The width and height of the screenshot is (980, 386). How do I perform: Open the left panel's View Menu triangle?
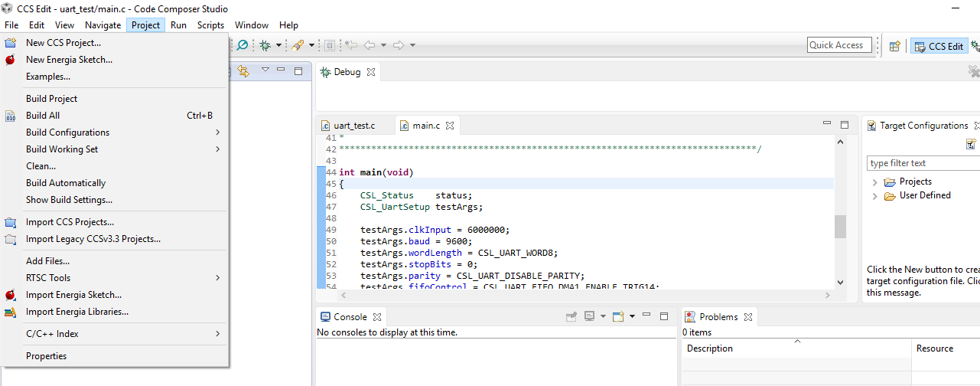pyautogui.click(x=265, y=69)
